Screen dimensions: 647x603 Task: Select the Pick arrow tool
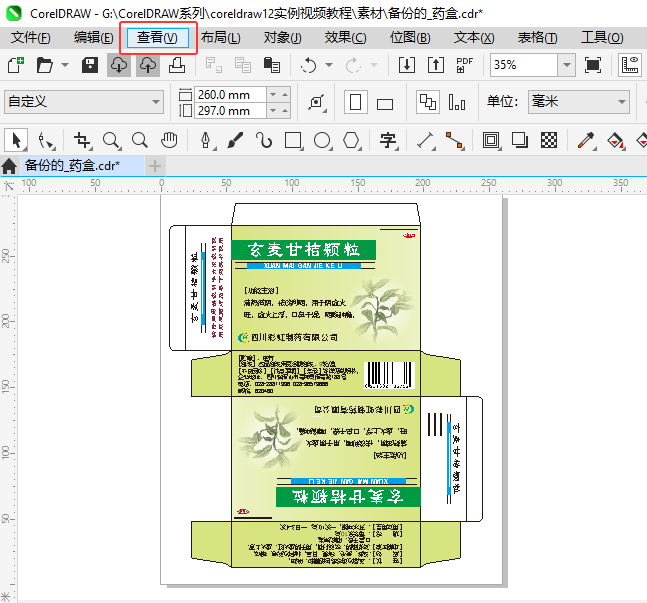click(x=16, y=140)
